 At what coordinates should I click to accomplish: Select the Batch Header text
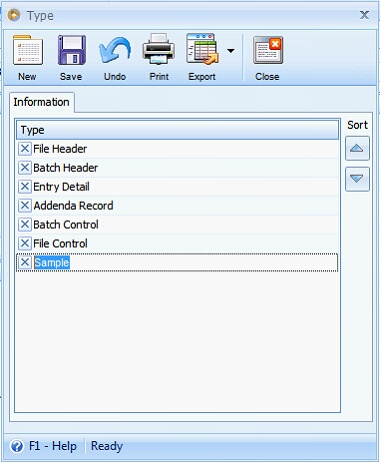click(66, 168)
